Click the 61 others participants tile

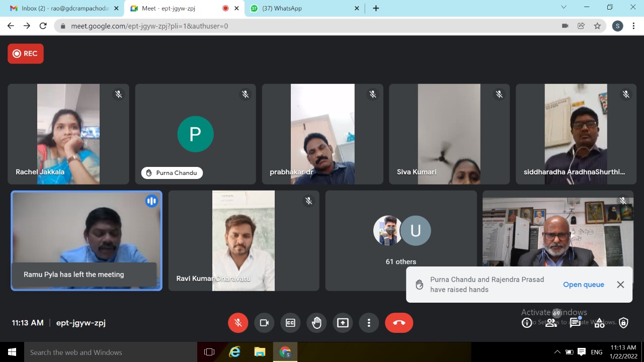pyautogui.click(x=401, y=240)
